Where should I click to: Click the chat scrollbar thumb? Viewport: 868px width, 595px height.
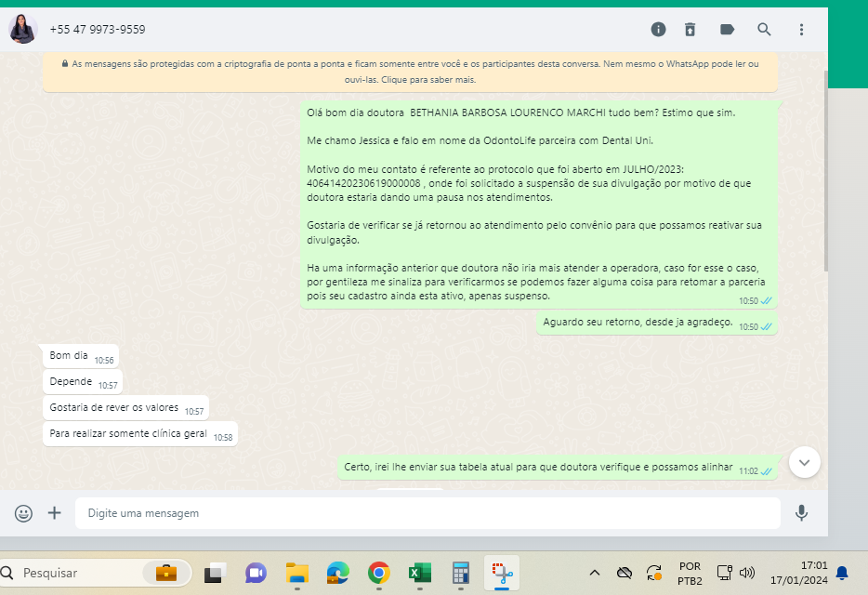(826, 171)
